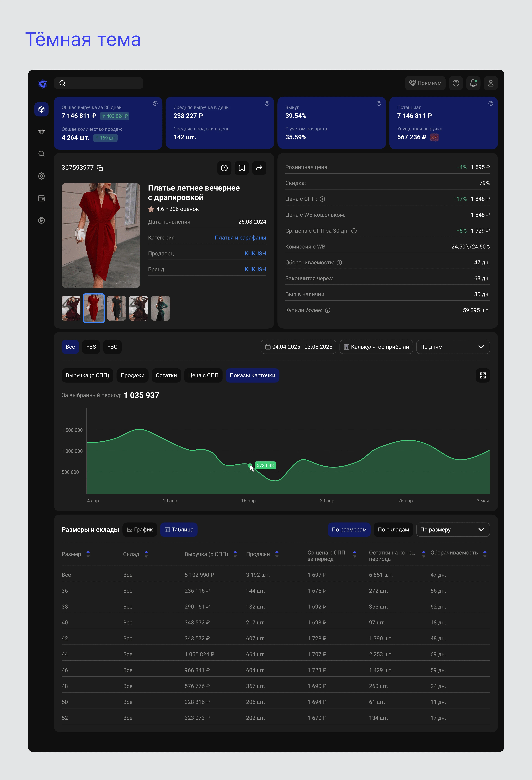532x780 pixels.
Task: Switch the Размеры и склады view to График
Action: point(140,530)
